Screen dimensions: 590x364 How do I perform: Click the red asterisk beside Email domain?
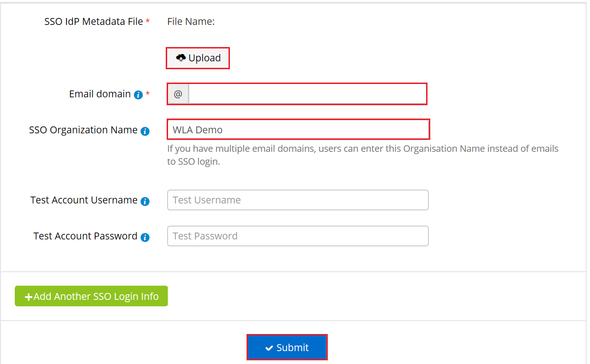tap(147, 92)
